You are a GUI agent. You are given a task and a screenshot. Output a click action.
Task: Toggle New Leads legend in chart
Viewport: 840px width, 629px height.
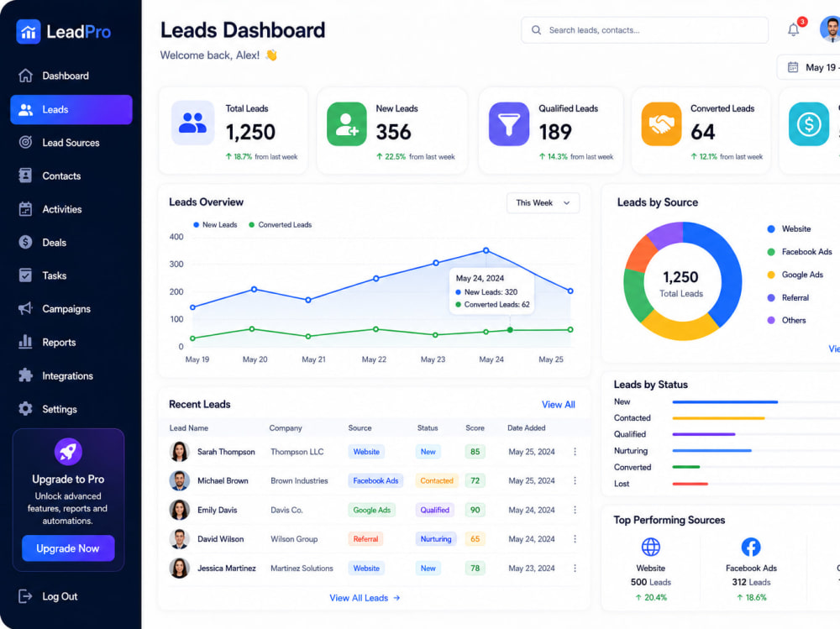click(215, 224)
